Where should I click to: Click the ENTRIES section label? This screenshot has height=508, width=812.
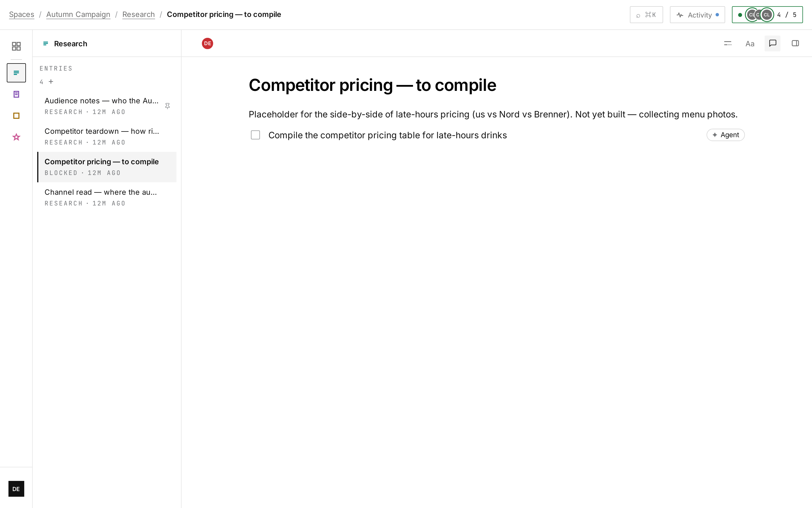click(56, 69)
